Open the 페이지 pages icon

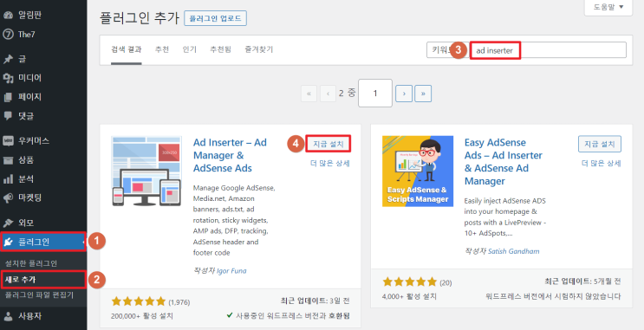coord(8,97)
